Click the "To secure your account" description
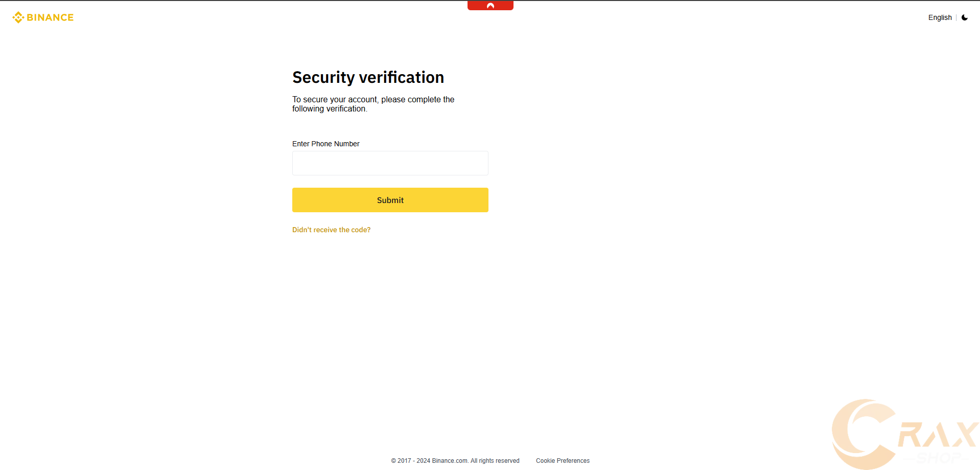 point(373,104)
